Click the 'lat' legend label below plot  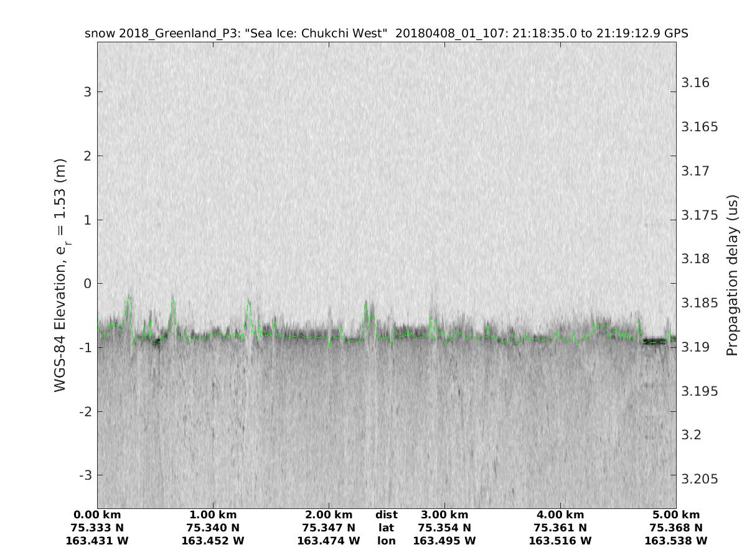click(x=387, y=528)
